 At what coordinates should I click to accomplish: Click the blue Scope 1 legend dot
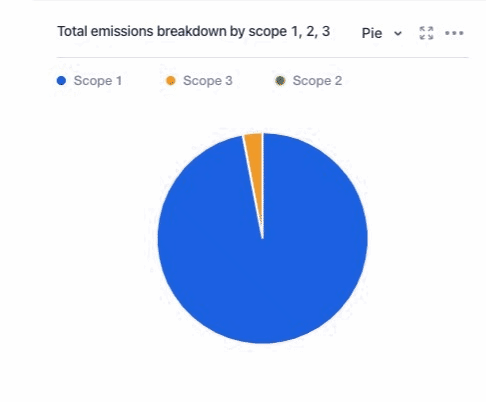coord(61,81)
